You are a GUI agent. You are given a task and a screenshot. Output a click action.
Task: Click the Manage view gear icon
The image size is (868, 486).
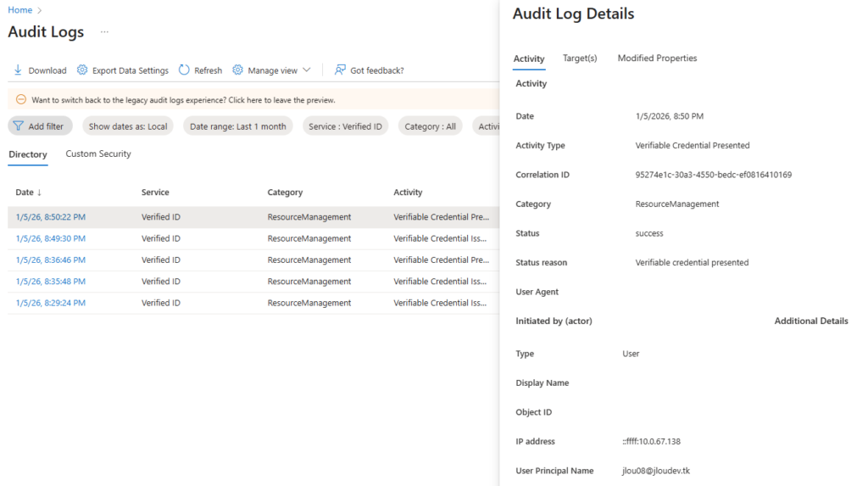click(x=238, y=70)
